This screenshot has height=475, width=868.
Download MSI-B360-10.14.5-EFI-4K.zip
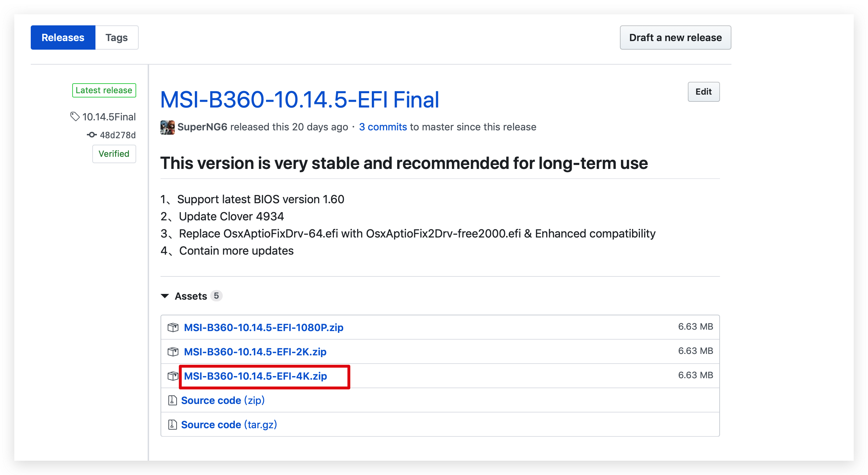tap(255, 376)
